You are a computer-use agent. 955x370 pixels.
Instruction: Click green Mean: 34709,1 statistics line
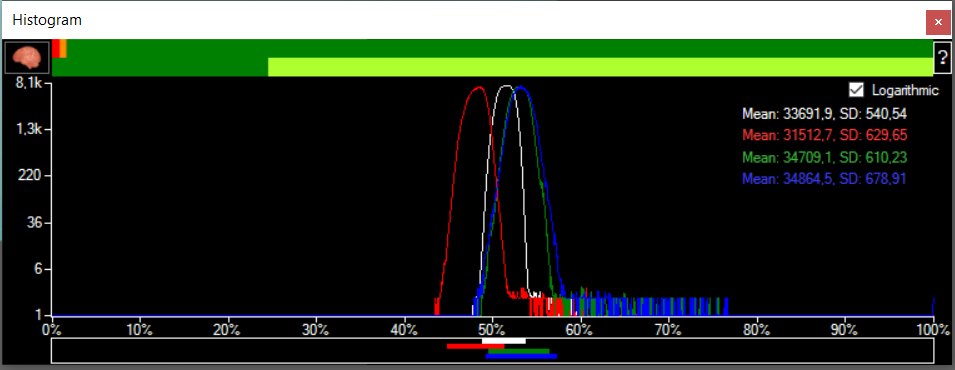click(x=825, y=157)
